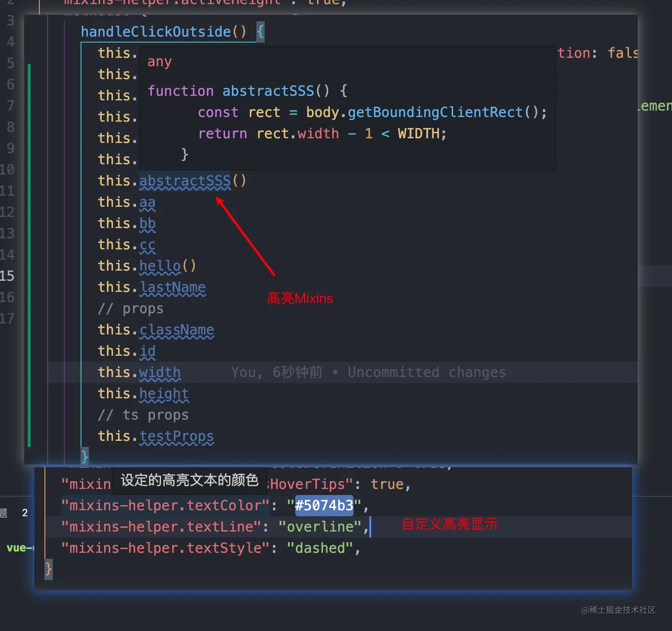Click the opening brace after handleClickOutside()
672x631 pixels.
260,31
